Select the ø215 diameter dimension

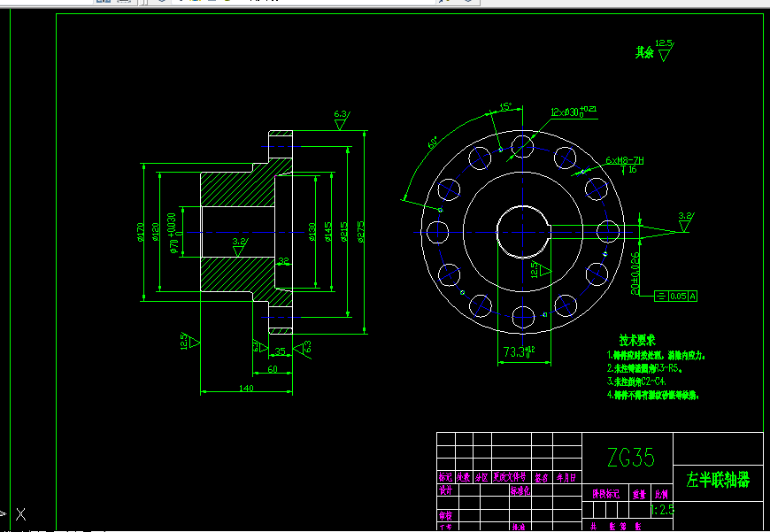coord(344,232)
